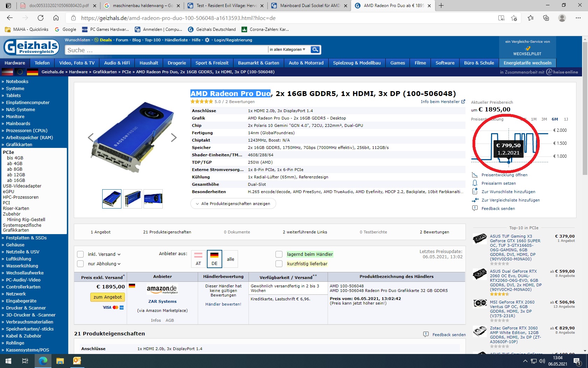Enable the nur Abholung checkbox
588x368 pixels.
coord(80,264)
